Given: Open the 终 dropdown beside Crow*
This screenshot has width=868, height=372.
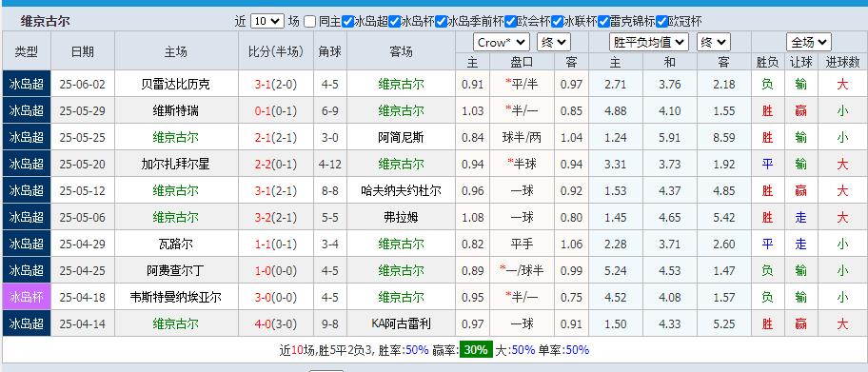Looking at the screenshot, I should (x=554, y=43).
